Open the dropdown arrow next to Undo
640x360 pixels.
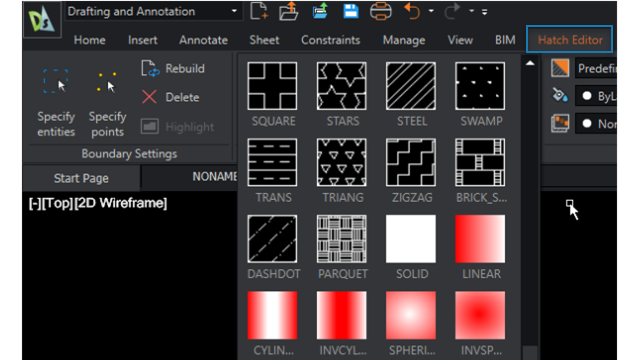point(431,11)
